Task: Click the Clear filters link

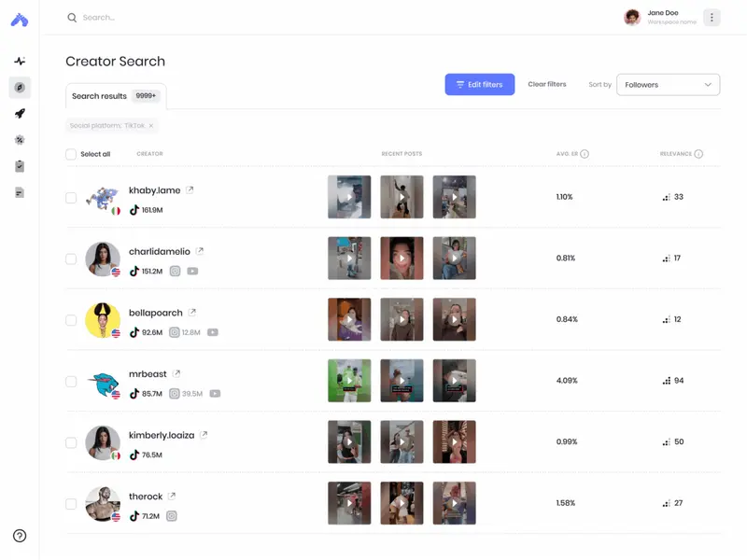Action: click(546, 85)
